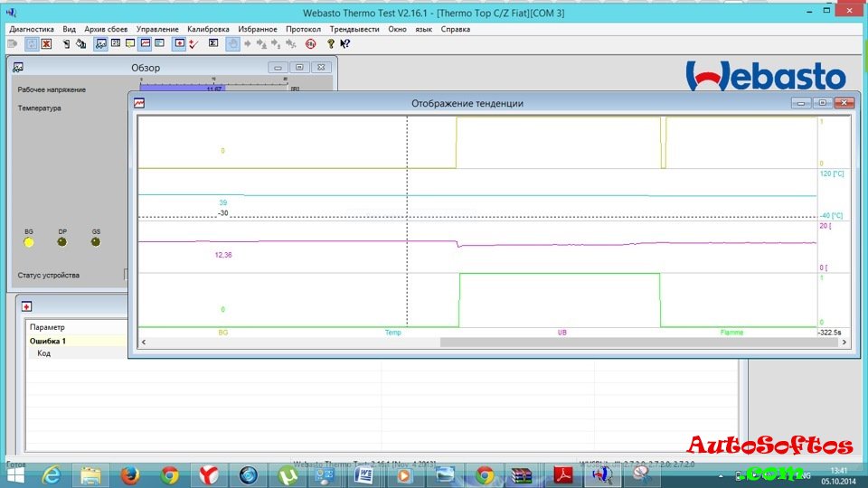
Task: Open the Трендывести menu
Action: click(354, 29)
